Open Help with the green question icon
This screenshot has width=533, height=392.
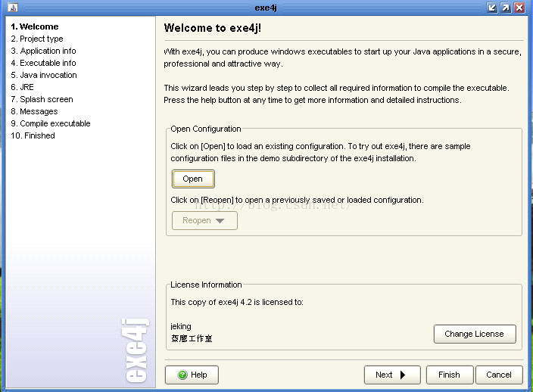coord(192,375)
